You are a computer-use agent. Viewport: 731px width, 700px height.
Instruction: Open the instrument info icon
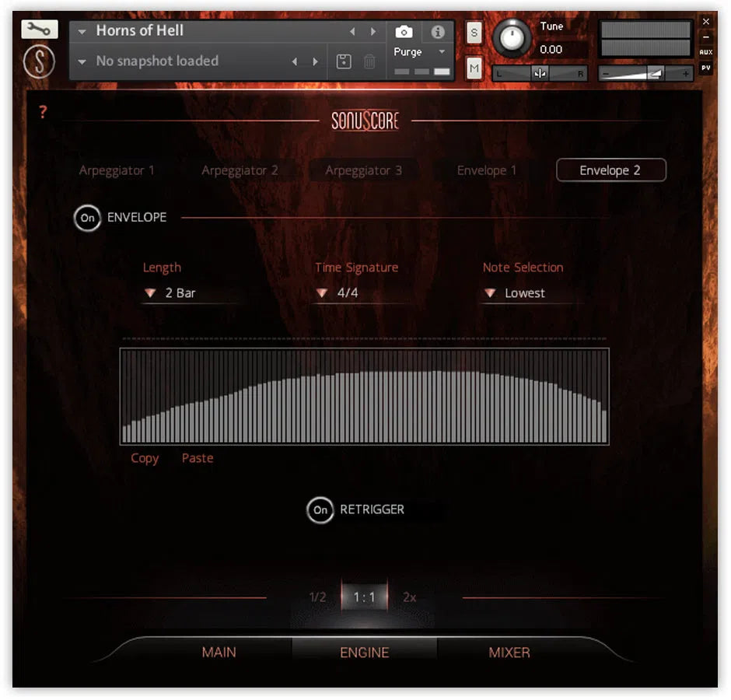click(x=437, y=32)
